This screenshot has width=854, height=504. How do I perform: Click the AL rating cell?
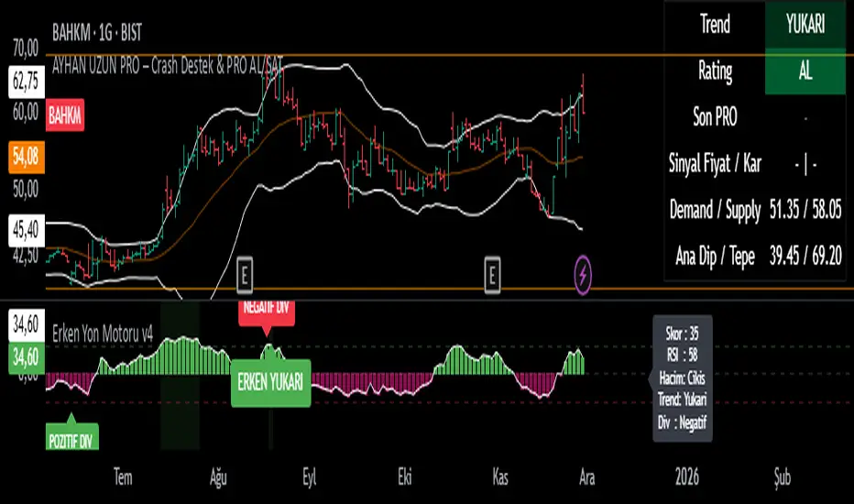(x=805, y=71)
